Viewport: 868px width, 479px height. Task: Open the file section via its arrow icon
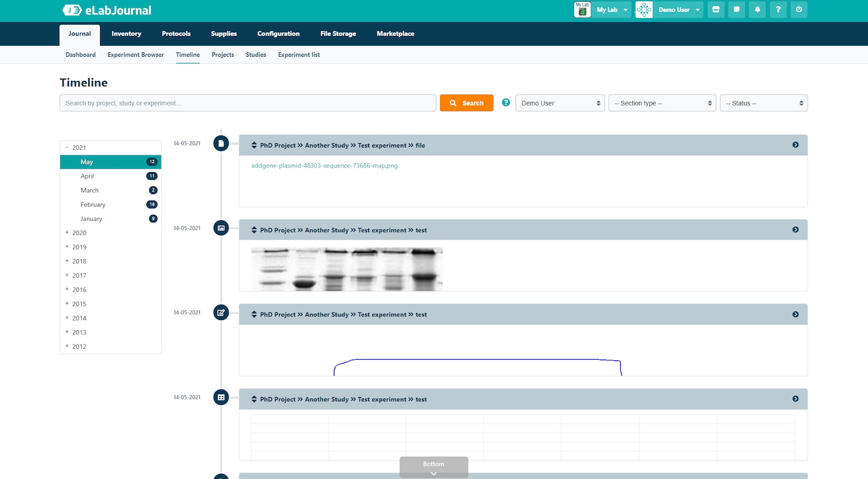pos(796,145)
